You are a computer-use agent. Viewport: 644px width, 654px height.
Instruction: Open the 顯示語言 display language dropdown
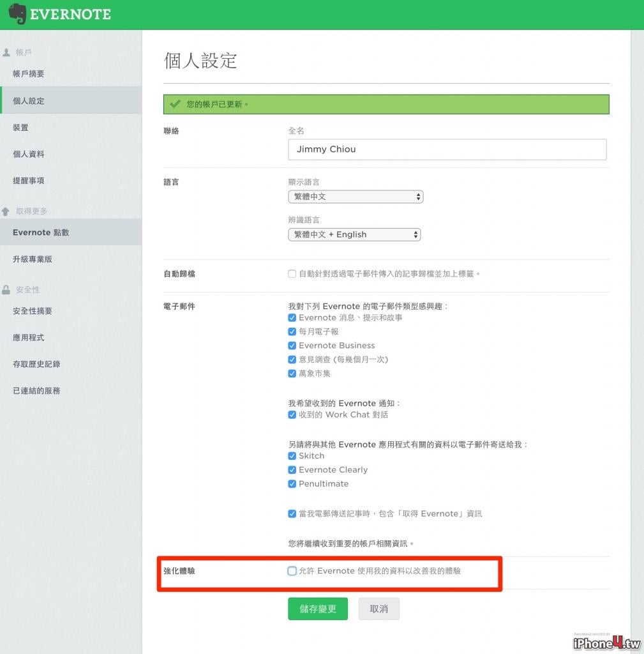coord(356,197)
